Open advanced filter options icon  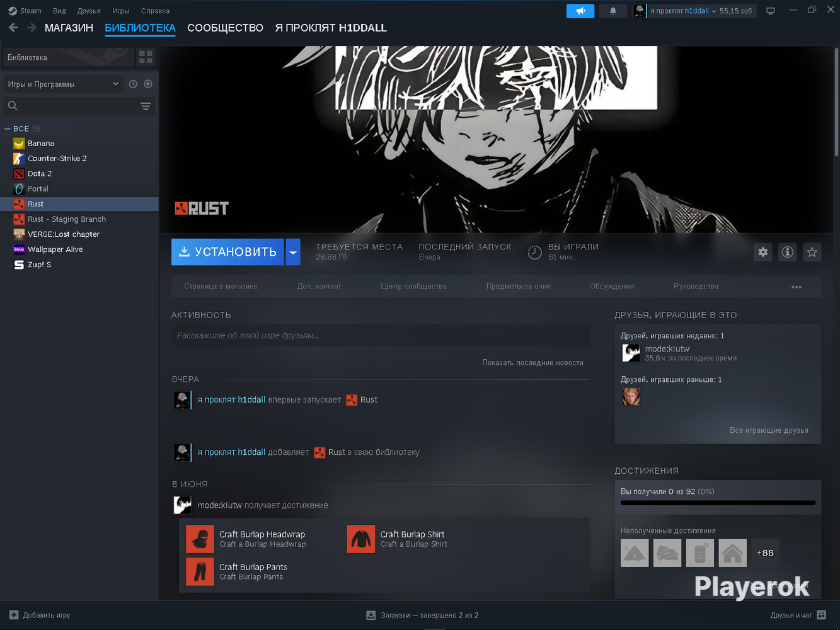[146, 106]
